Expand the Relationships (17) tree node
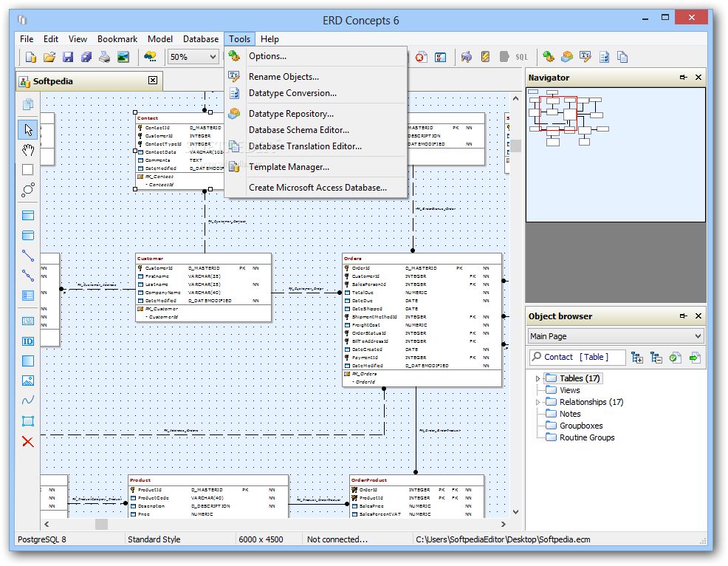Image resolution: width=728 pixels, height=566 pixels. 538,403
